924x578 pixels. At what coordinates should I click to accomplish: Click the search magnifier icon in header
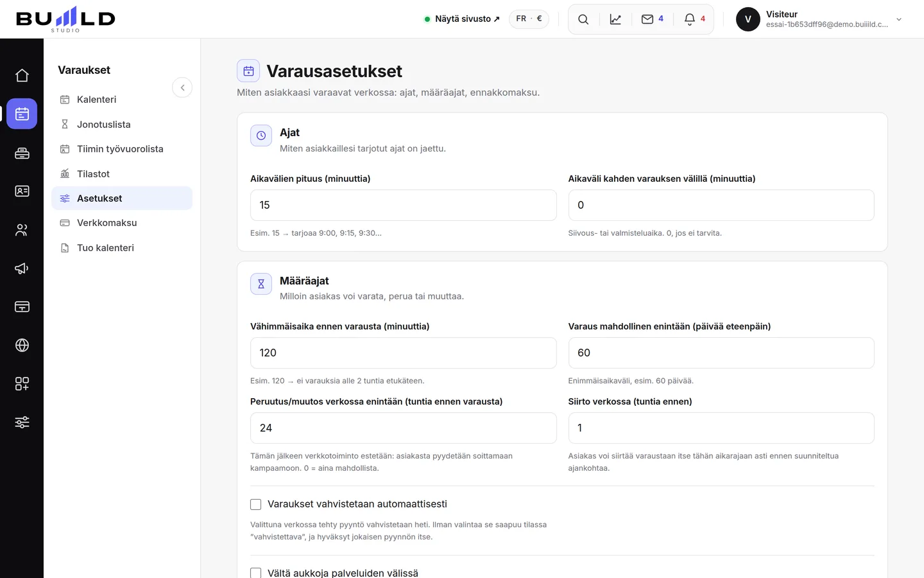click(x=583, y=19)
